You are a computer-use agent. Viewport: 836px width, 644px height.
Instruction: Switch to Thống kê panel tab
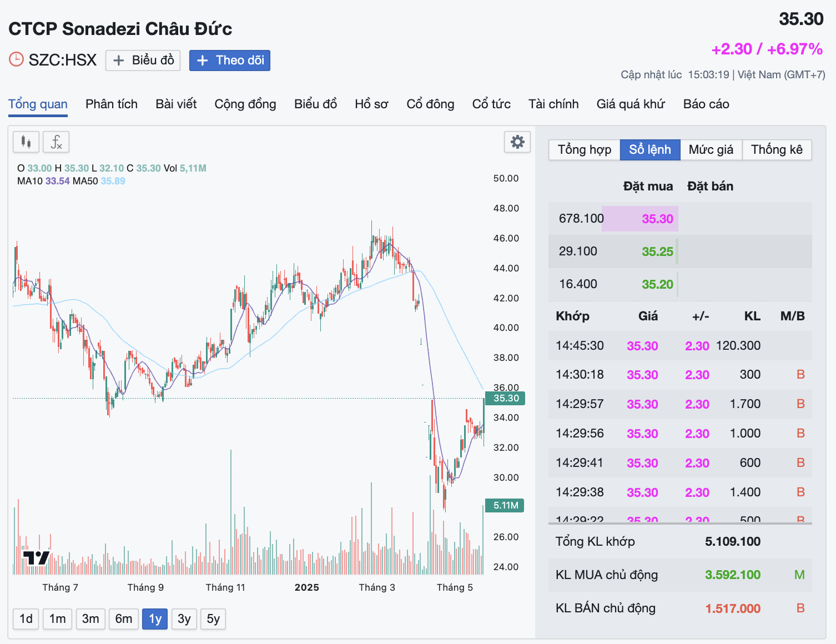point(777,150)
